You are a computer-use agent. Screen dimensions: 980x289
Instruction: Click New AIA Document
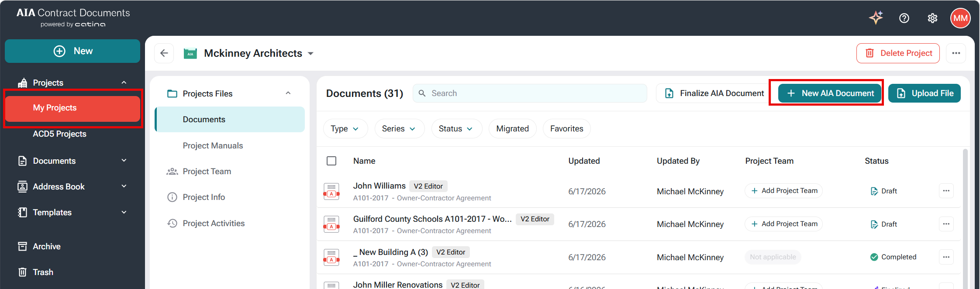(830, 93)
